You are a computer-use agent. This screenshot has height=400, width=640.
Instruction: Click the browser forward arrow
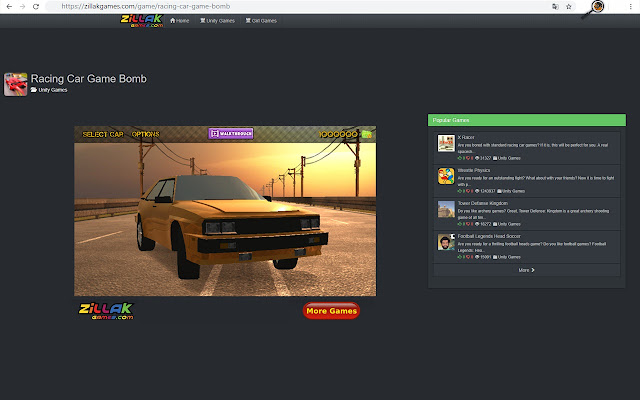tap(22, 7)
